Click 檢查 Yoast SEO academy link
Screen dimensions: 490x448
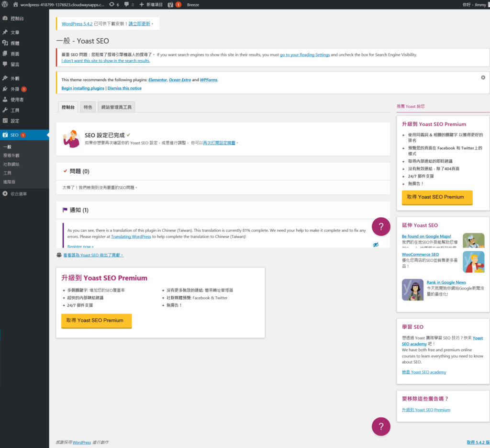424,372
